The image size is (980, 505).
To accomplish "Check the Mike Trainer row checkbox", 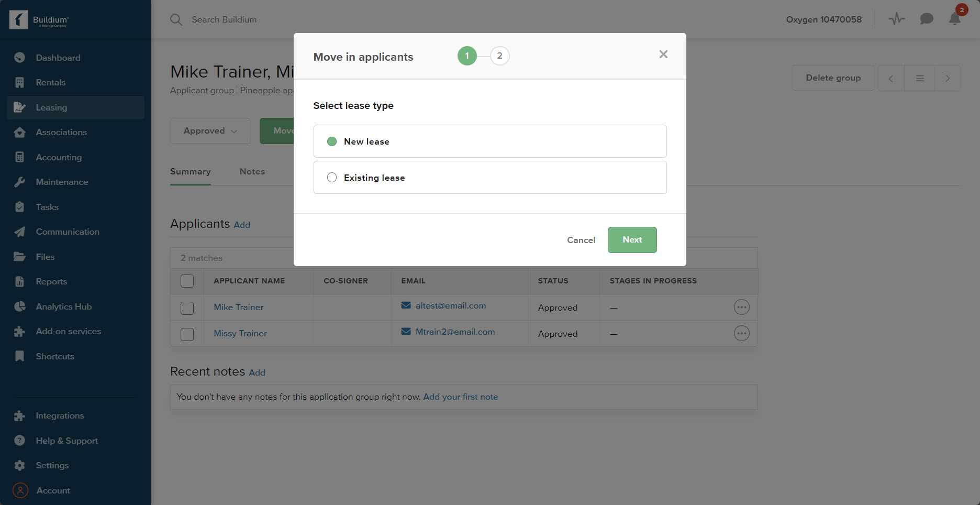I will [187, 308].
